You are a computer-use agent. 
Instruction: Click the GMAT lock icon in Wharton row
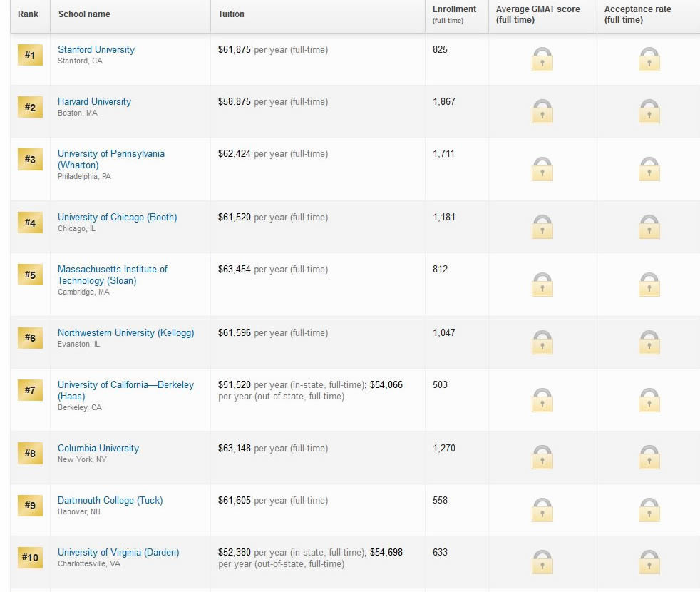542,169
